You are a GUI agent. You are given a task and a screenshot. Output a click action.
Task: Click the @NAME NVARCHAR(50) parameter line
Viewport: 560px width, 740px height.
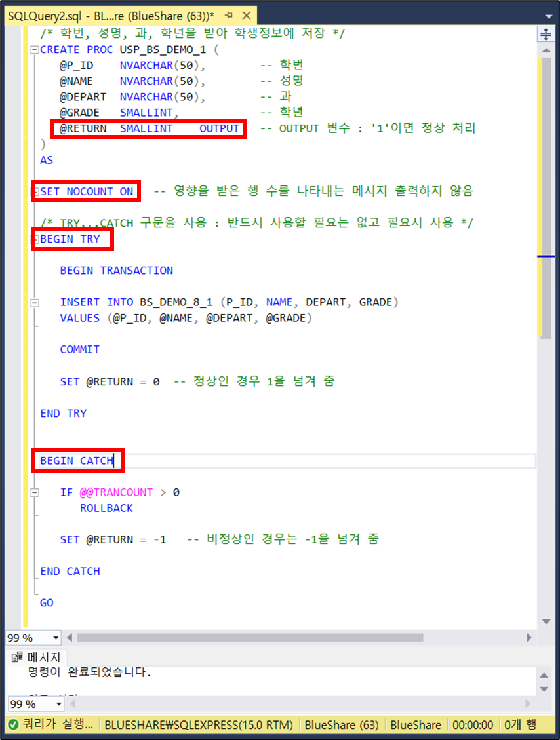132,81
